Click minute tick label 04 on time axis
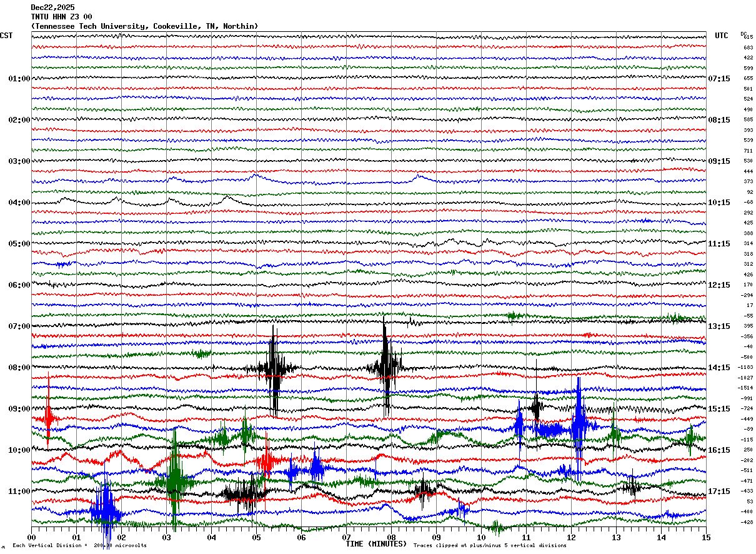756x554 pixels. coord(212,538)
